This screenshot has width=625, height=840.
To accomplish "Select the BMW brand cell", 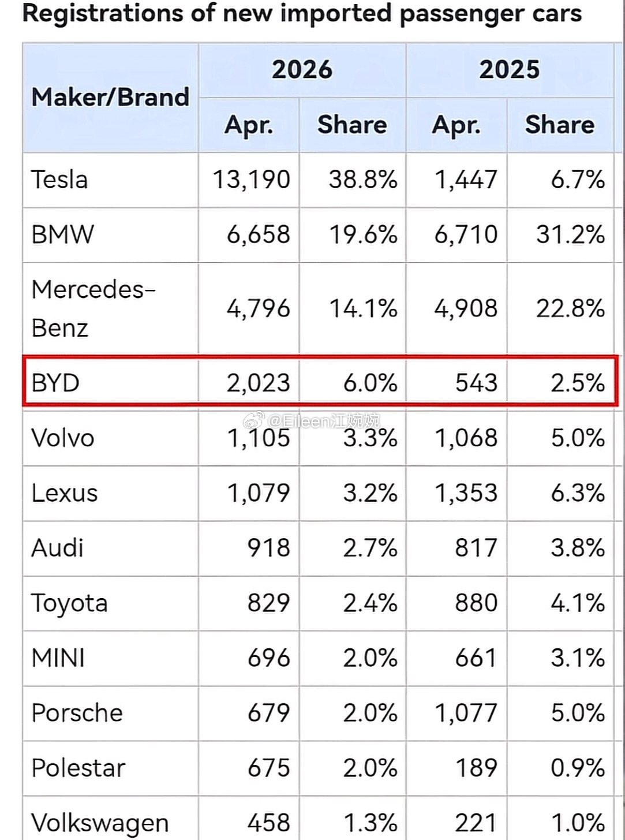I will (110, 235).
